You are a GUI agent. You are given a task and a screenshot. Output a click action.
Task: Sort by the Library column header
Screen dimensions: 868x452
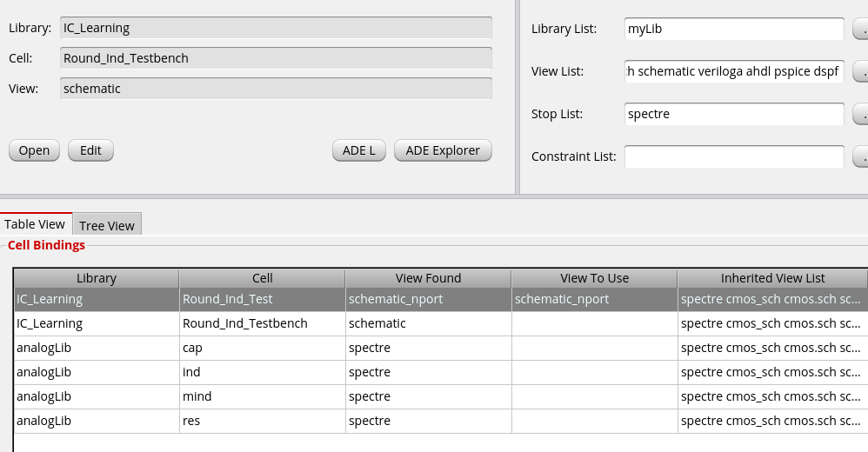point(97,278)
